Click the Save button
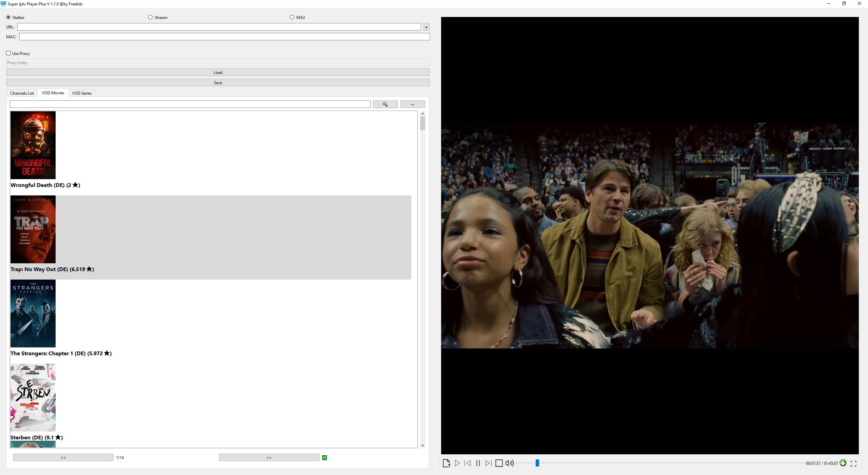The height and width of the screenshot is (475, 868). pos(218,82)
